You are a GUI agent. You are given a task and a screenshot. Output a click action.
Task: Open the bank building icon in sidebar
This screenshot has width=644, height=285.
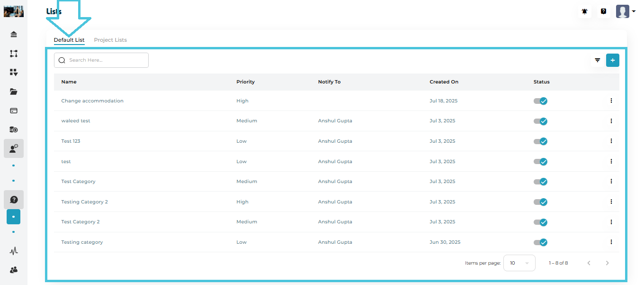coord(14,35)
